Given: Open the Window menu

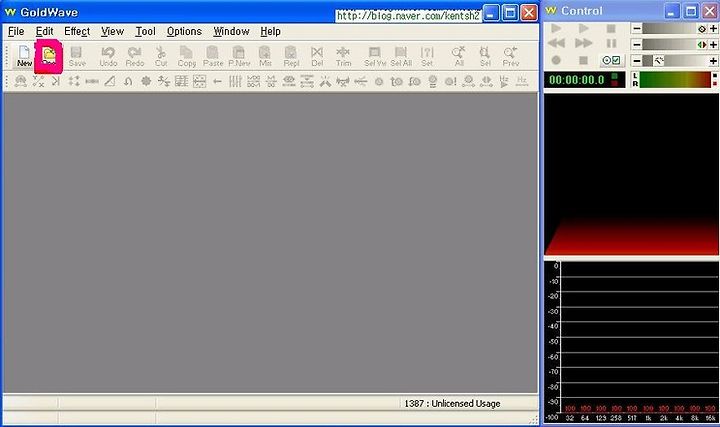Looking at the screenshot, I should point(231,31).
